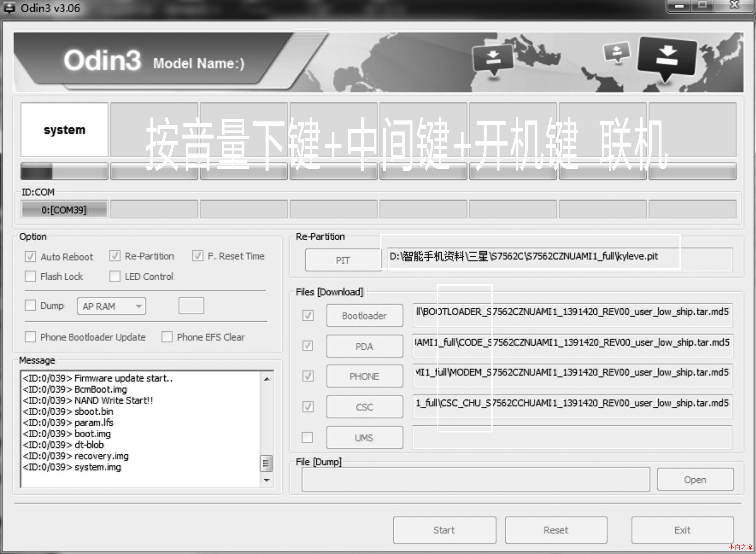Click the system flashing progress bar
The height and width of the screenshot is (554, 756).
pos(65,171)
